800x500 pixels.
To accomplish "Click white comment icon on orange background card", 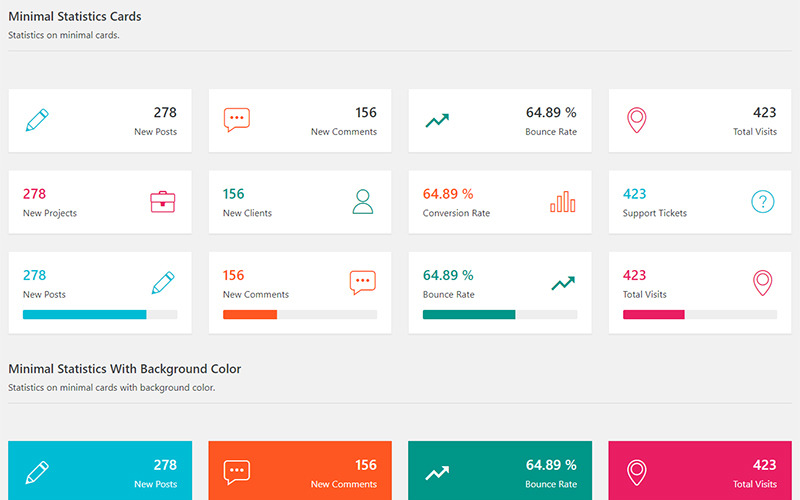I will 237,472.
